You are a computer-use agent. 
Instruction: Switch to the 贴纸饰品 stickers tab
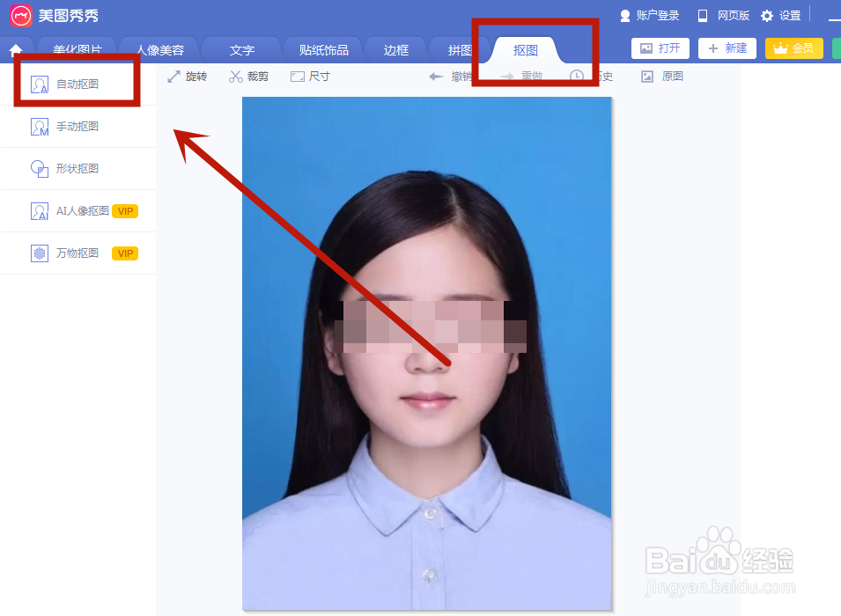(x=322, y=50)
